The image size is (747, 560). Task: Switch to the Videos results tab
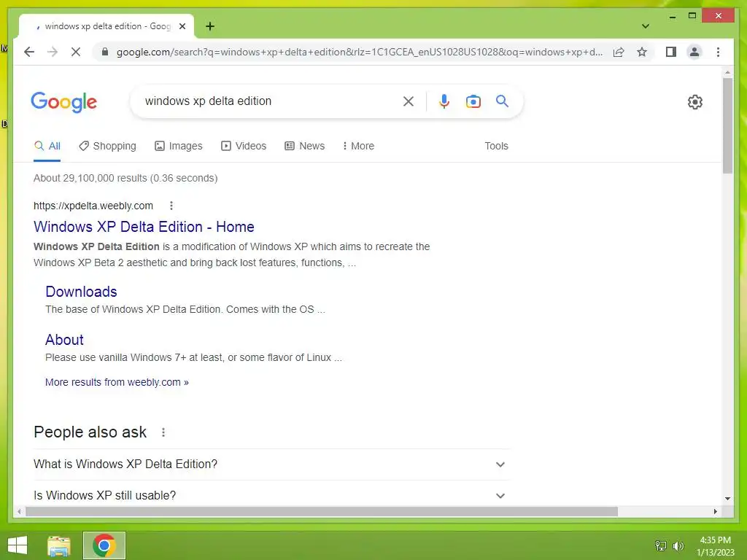244,146
